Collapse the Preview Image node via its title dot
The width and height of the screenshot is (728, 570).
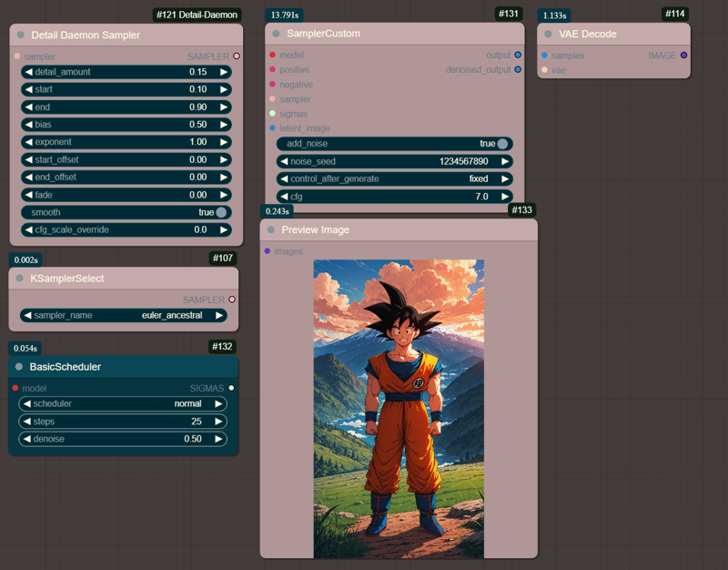tap(271, 230)
